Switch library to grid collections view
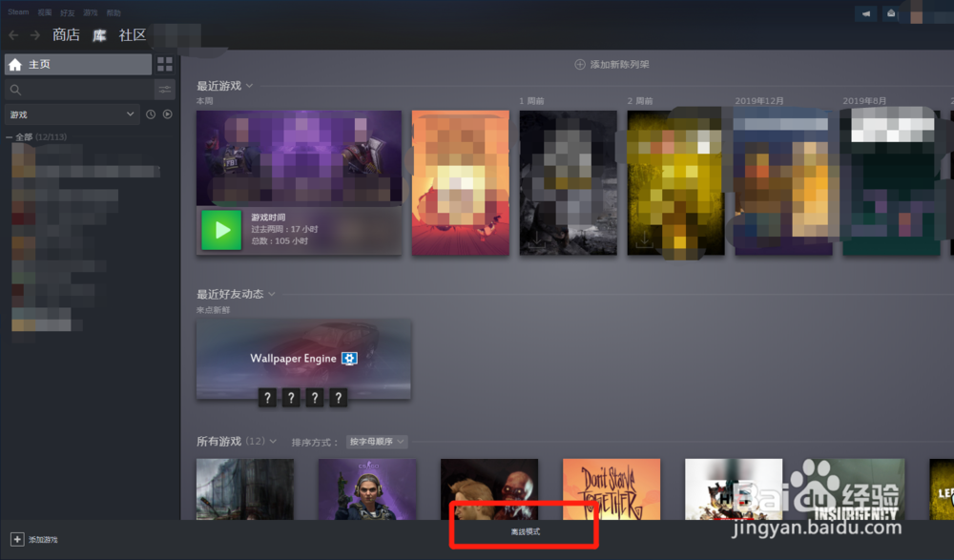954x560 pixels. 165,64
